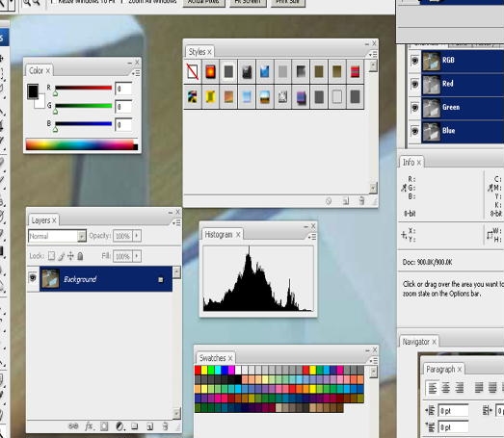Toggle visibility of the Green channel
This screenshot has height=438, width=504.
(414, 108)
